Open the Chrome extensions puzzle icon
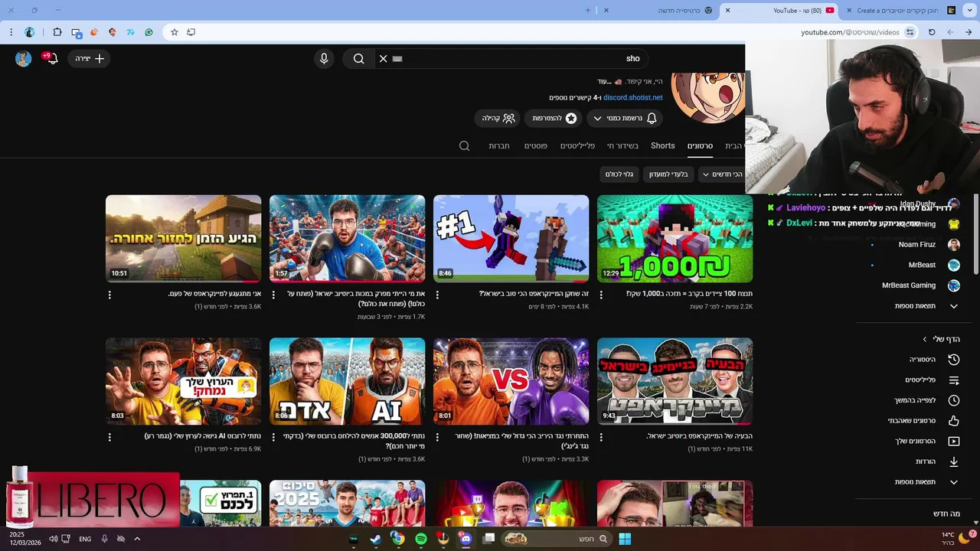 coord(57,32)
